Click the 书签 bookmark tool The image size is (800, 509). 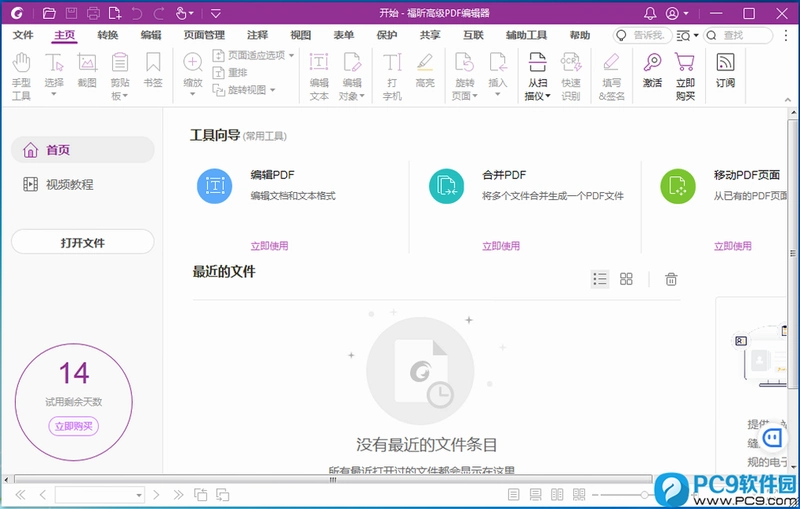coord(153,70)
